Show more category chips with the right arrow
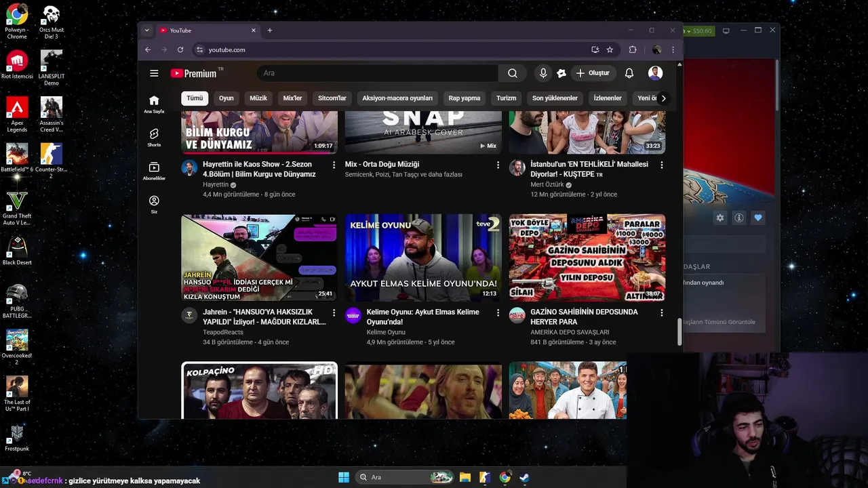Viewport: 868px width, 488px height. pyautogui.click(x=663, y=98)
